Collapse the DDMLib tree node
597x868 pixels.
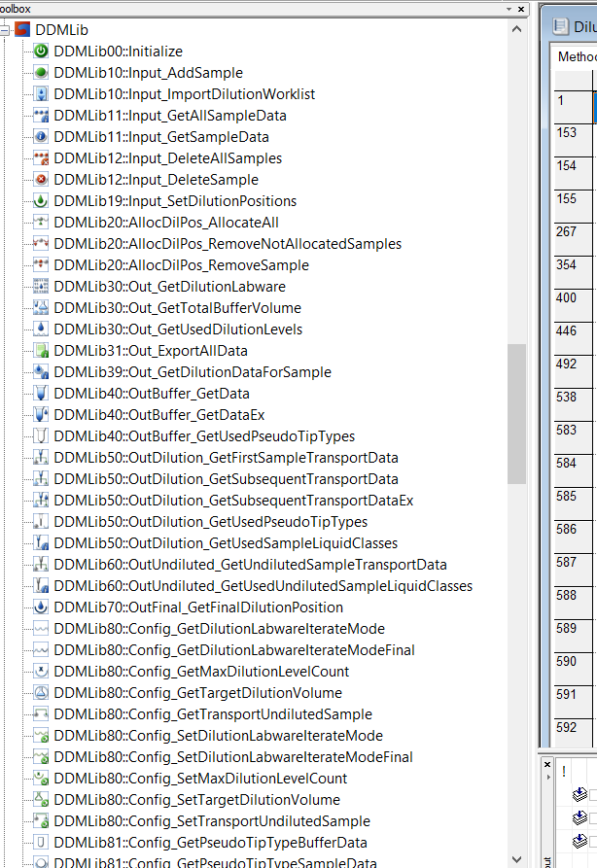click(x=5, y=30)
